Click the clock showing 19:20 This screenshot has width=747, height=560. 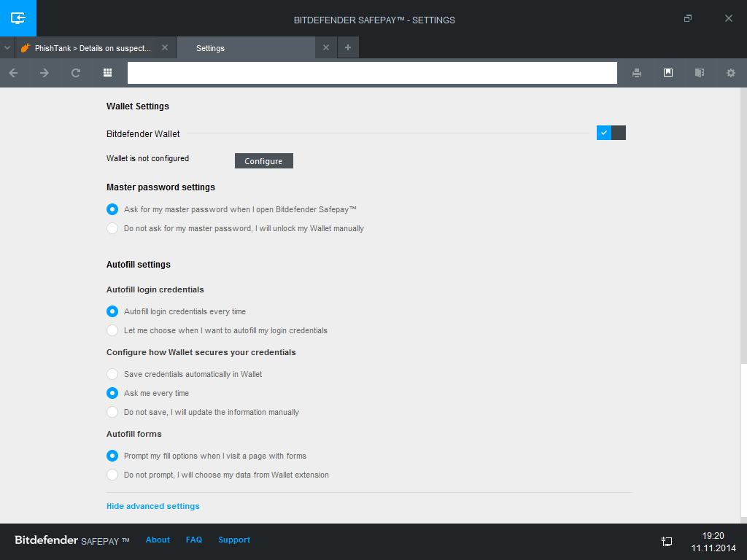pos(713,536)
